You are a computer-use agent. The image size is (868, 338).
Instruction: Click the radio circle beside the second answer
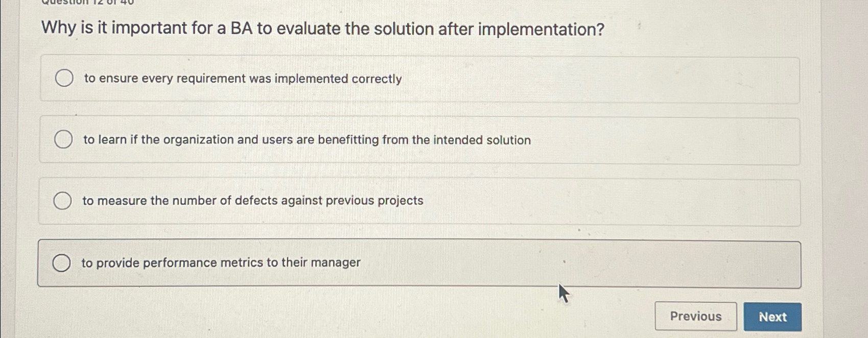pyautogui.click(x=63, y=140)
